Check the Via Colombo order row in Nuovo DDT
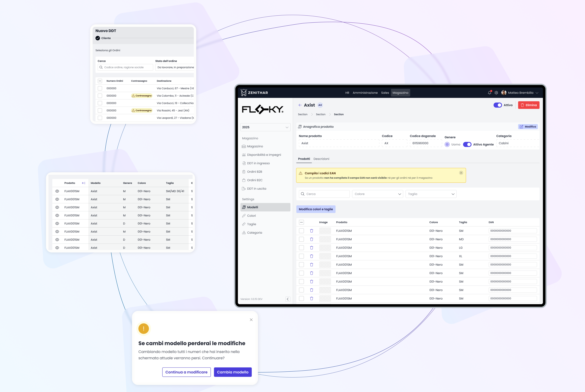The width and height of the screenshot is (585, 392). [100, 96]
